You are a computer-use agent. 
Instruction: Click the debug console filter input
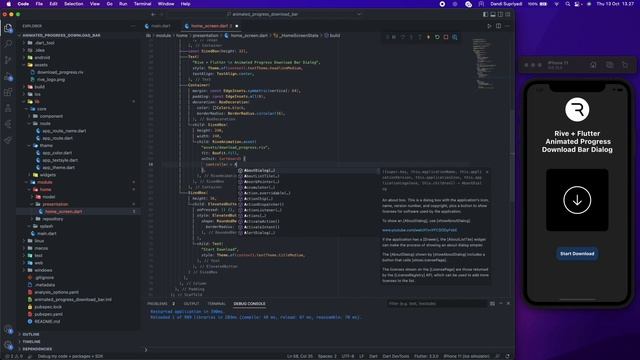click(x=436, y=304)
